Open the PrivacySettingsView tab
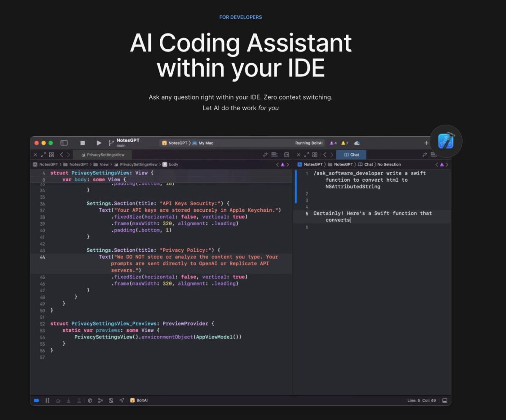 [x=103, y=155]
